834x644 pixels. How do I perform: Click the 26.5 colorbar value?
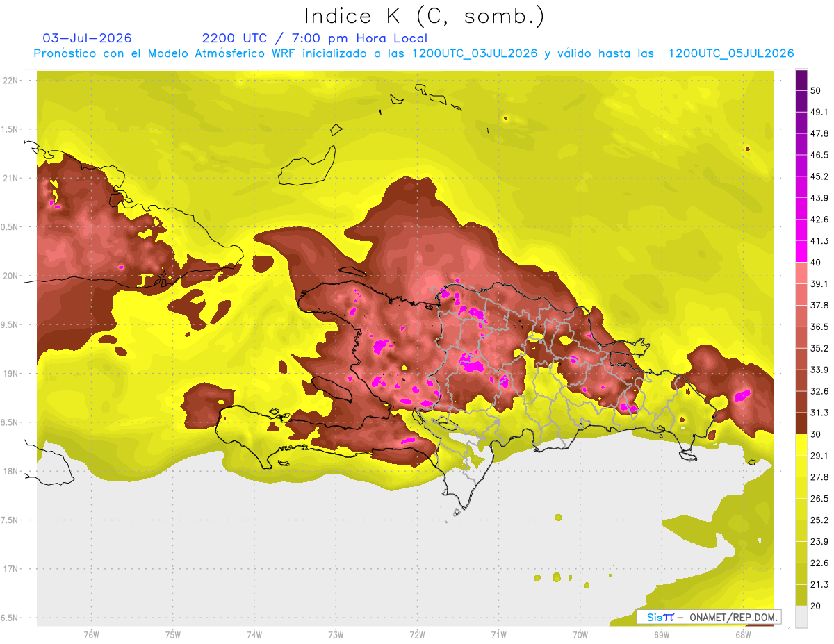pos(819,499)
